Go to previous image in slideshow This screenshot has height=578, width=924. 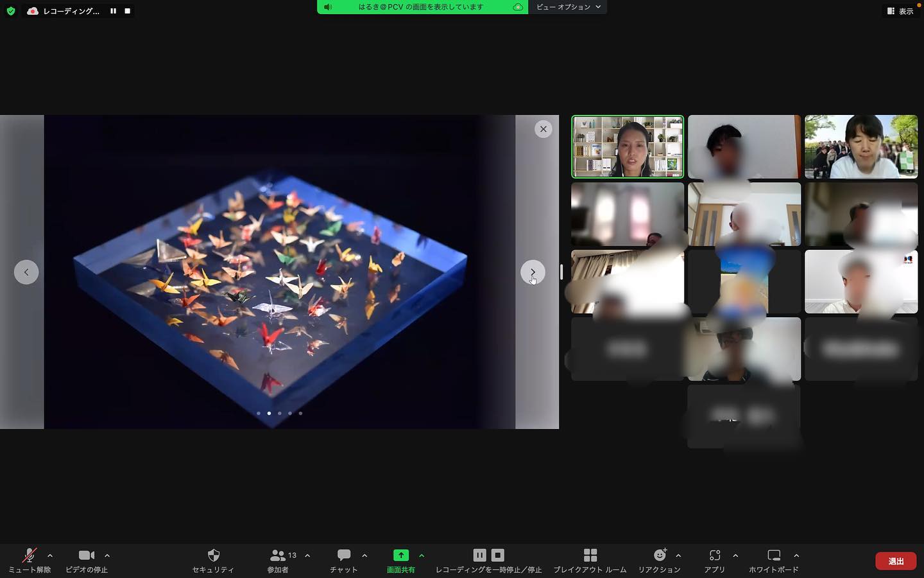tap(26, 272)
